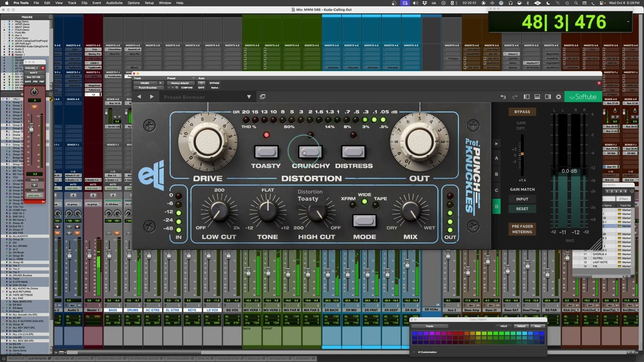The image size is (644, 362).
Task: Open the Window menu
Action: tap(165, 3)
